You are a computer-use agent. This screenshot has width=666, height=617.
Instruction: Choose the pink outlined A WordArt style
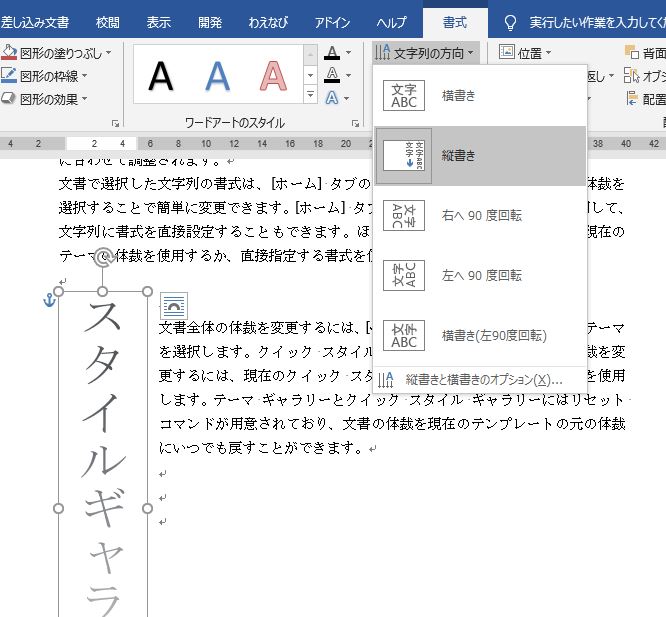point(273,76)
